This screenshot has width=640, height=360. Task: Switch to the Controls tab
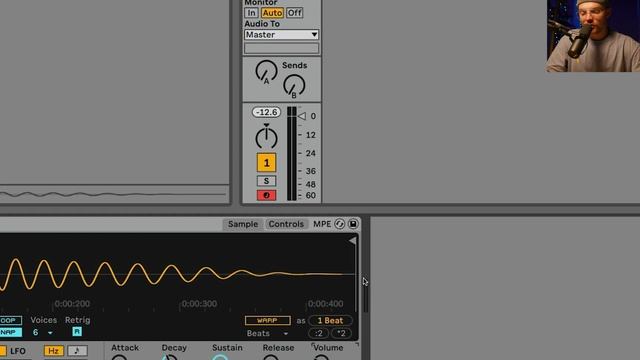286,224
